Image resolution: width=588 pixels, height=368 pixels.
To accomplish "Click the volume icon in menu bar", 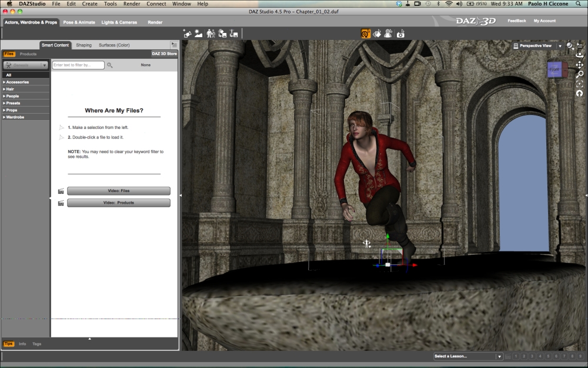I will [459, 4].
